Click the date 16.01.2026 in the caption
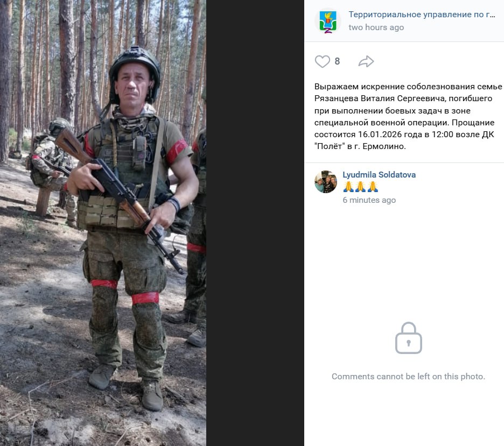The height and width of the screenshot is (446, 504). pyautogui.click(x=379, y=134)
